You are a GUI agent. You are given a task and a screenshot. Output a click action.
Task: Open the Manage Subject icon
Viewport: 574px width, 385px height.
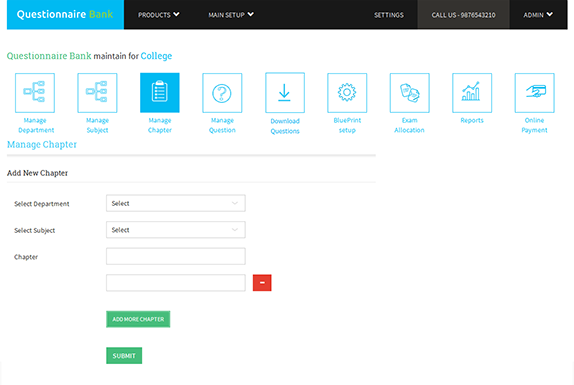97,93
